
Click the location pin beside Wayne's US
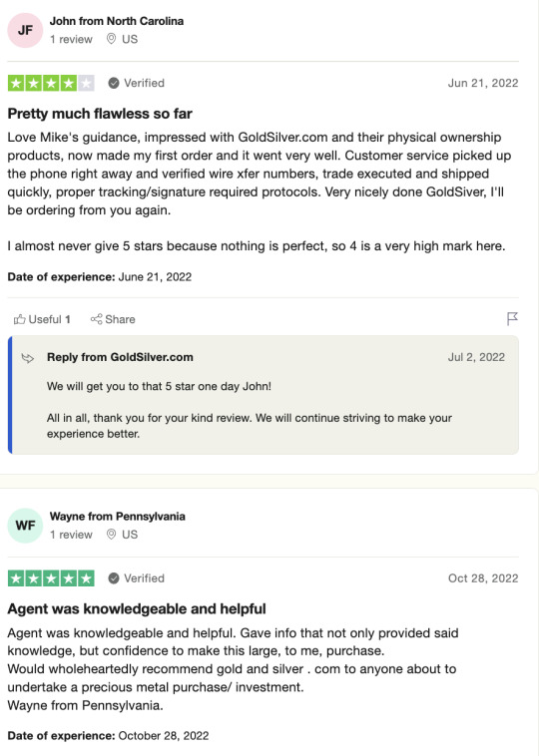(111, 535)
